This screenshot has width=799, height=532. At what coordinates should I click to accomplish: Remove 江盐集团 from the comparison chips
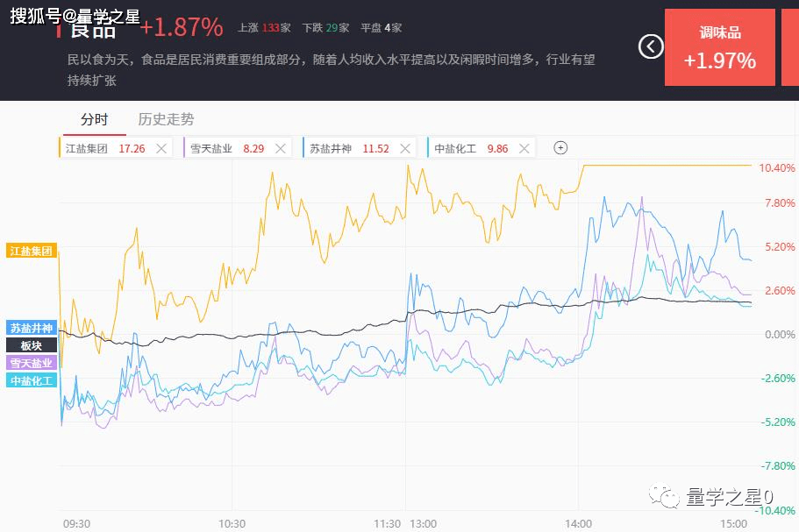pos(161,148)
